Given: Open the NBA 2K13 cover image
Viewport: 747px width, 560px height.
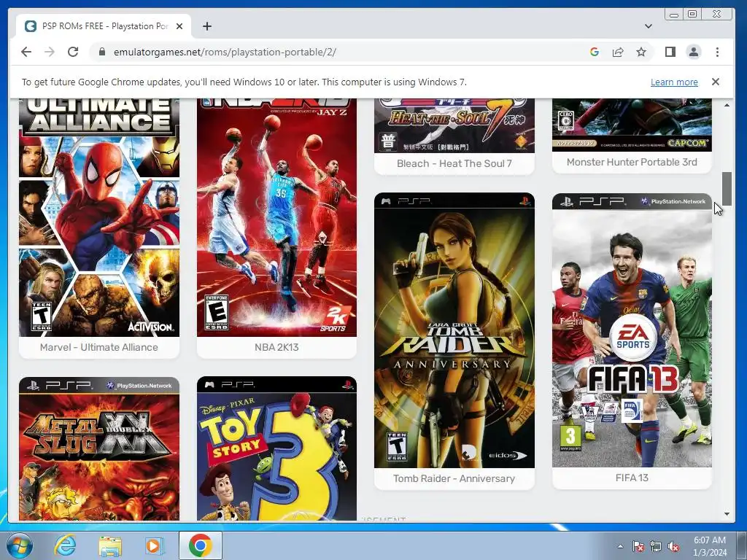Looking at the screenshot, I should (x=276, y=217).
